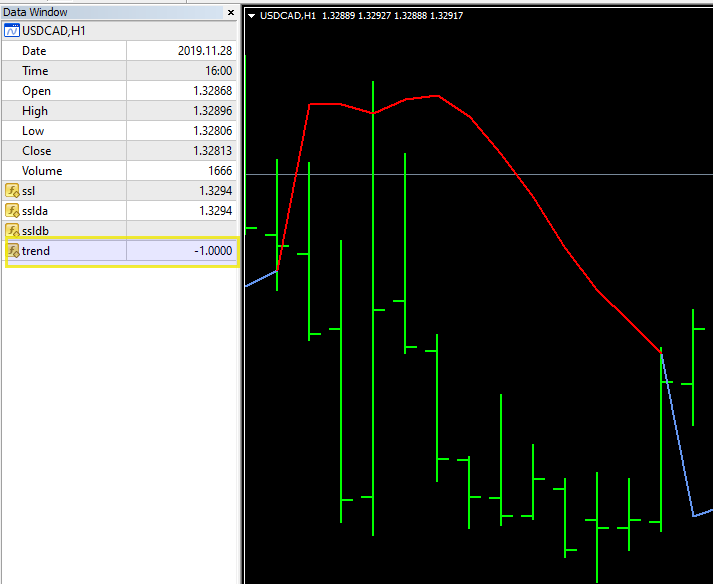Select the High row label
Screen dimensions: 713x584
(35, 111)
